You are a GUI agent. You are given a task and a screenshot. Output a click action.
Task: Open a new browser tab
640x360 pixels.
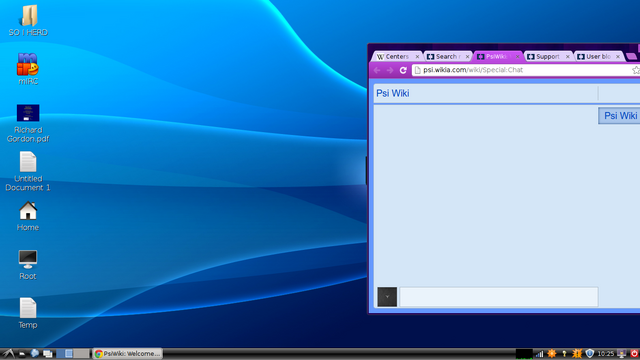coord(631,56)
